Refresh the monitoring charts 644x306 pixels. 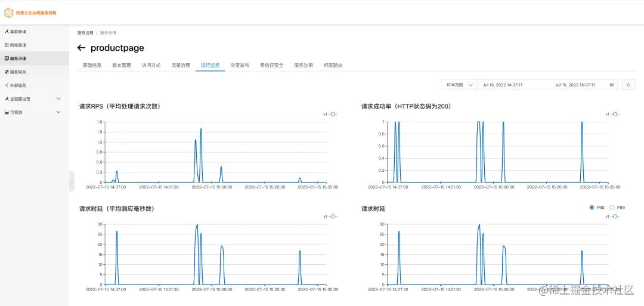tap(628, 85)
